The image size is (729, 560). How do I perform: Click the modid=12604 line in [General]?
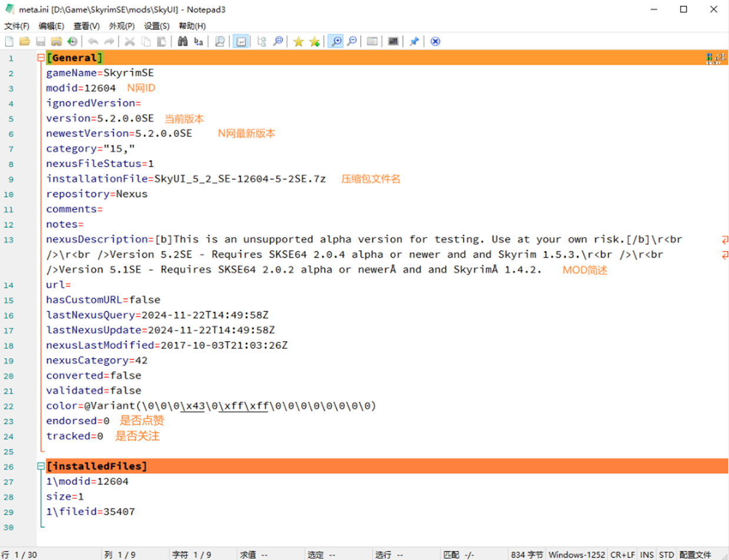coord(81,88)
